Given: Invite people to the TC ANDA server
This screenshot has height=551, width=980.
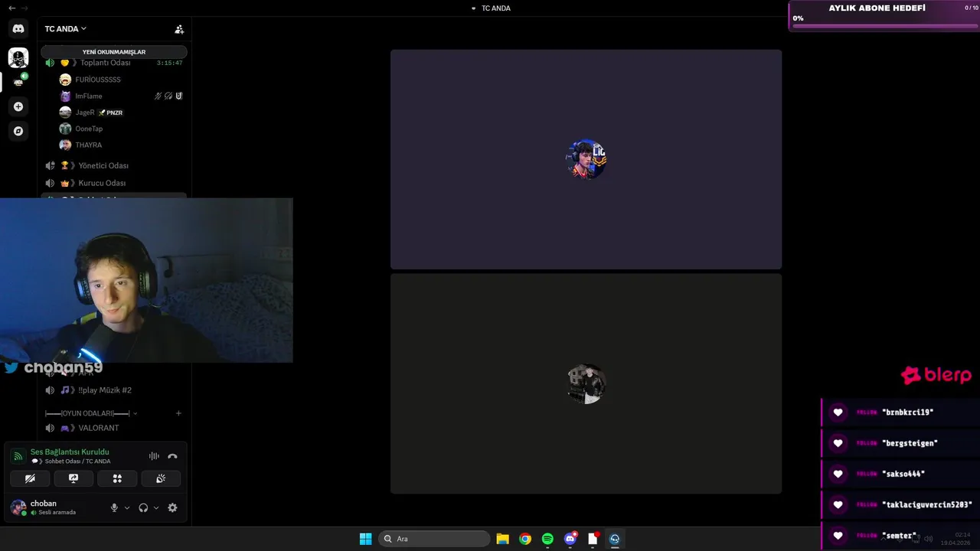Looking at the screenshot, I should (179, 29).
